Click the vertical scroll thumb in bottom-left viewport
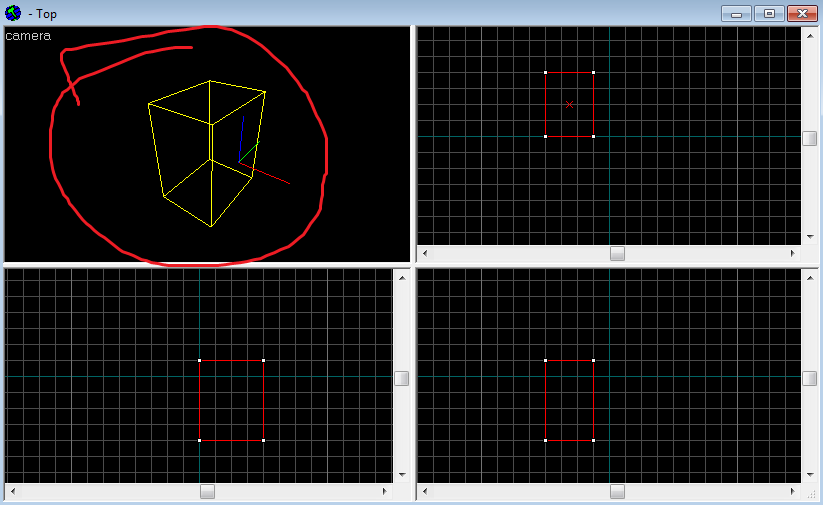Image resolution: width=823 pixels, height=505 pixels. (x=402, y=378)
